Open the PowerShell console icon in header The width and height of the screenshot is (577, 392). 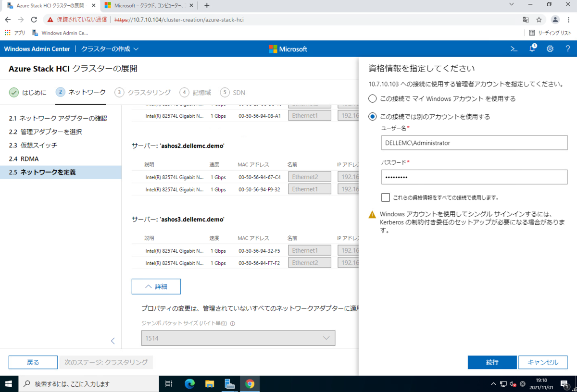click(514, 49)
